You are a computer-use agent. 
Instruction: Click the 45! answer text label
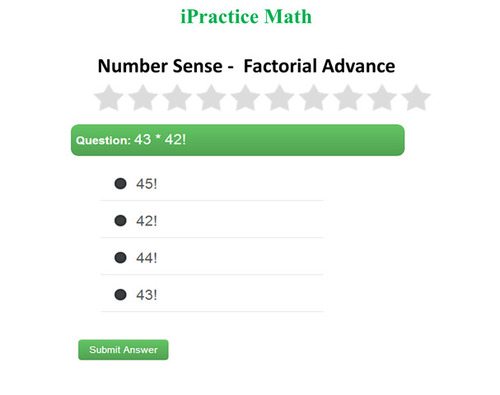(146, 184)
